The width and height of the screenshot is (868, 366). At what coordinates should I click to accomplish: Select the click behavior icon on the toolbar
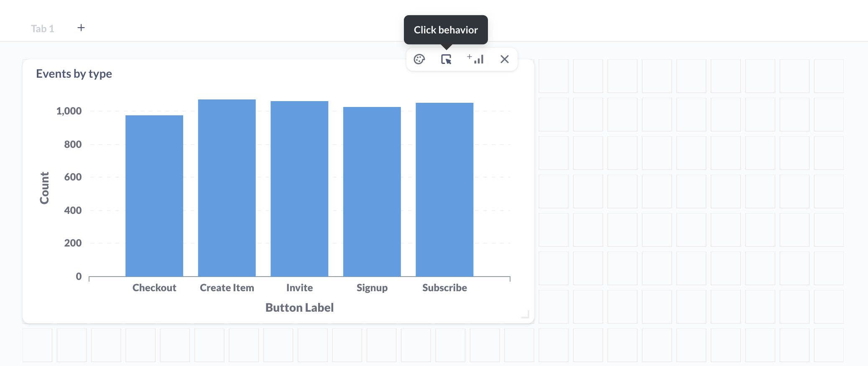447,59
